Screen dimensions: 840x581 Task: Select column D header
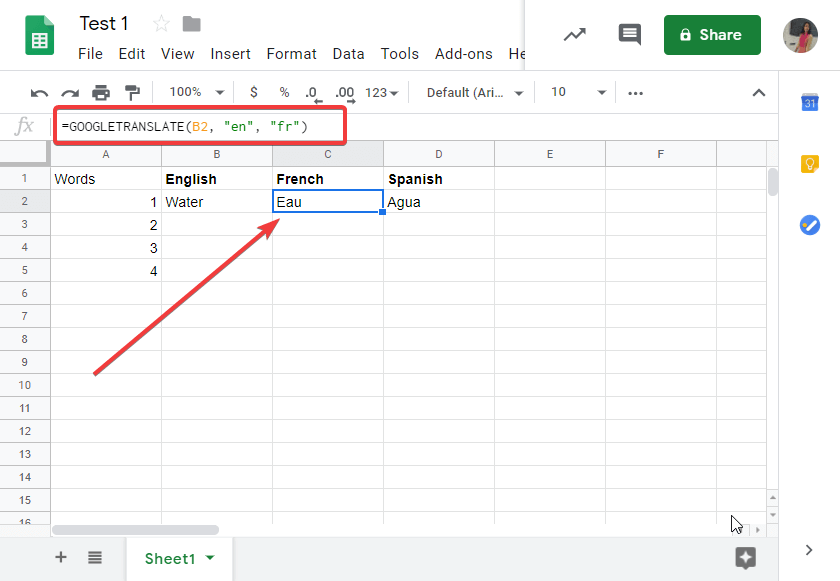pyautogui.click(x=439, y=154)
